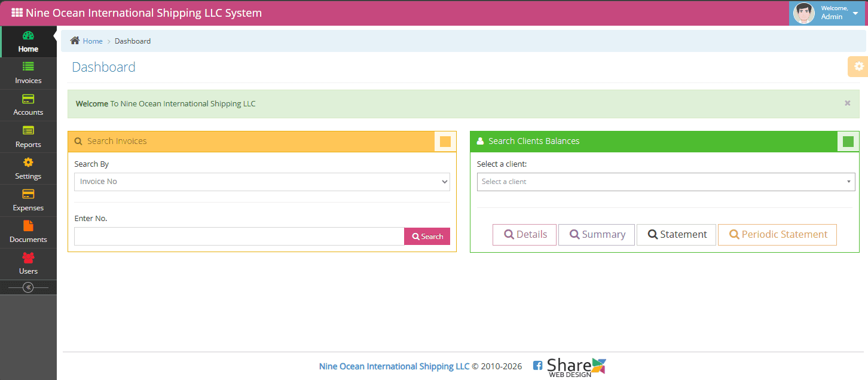
Task: Toggle the green square on Search Clients Balances panel
Action: pos(848,142)
